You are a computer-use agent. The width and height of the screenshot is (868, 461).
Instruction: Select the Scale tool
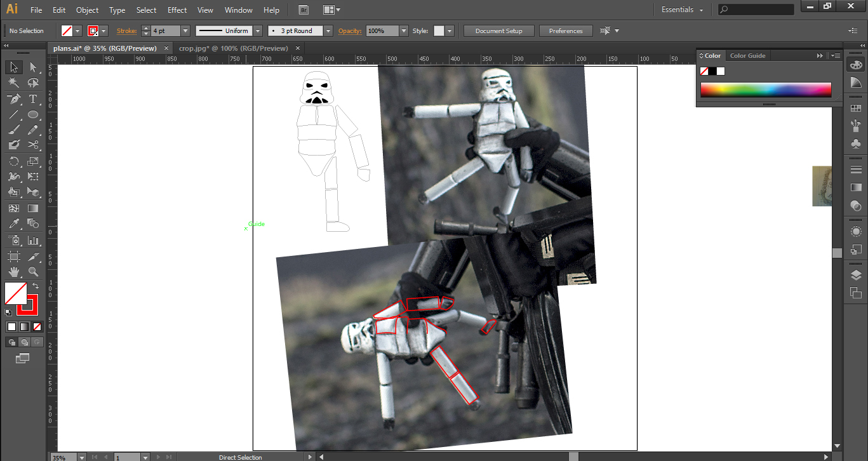[x=33, y=161]
